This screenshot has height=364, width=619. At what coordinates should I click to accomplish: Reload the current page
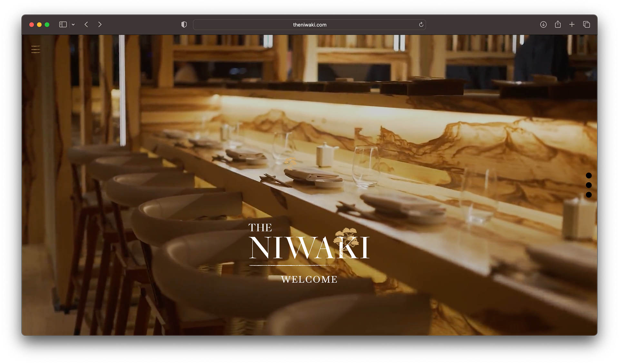[x=421, y=24]
